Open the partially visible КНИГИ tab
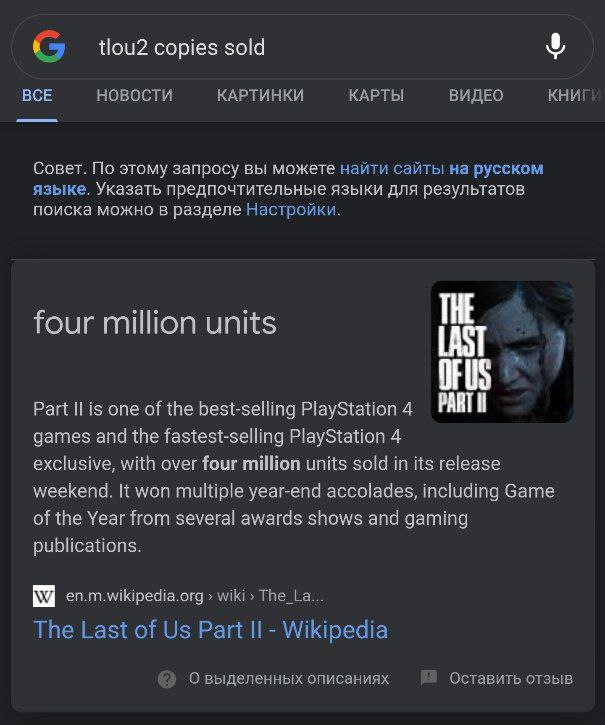605x725 pixels. pos(575,96)
